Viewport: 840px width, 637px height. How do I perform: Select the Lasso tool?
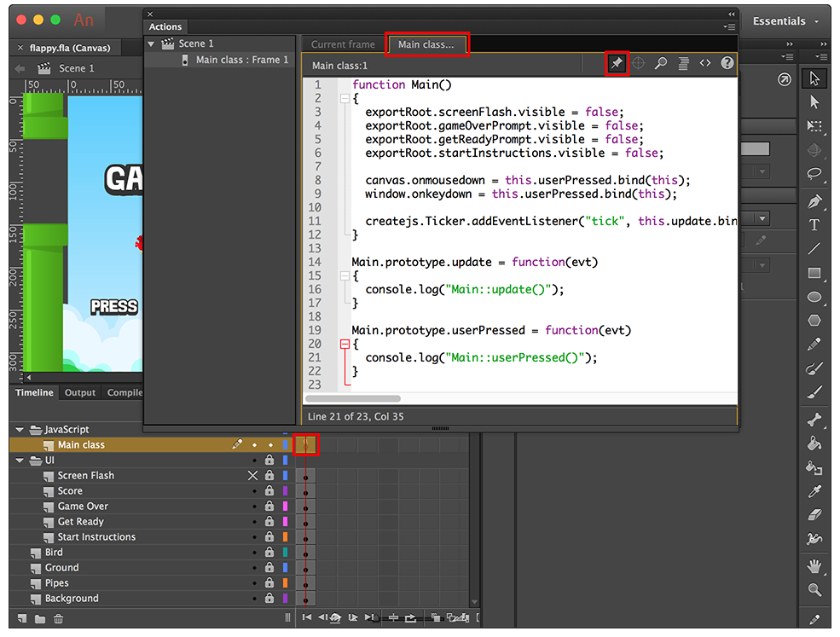click(814, 174)
